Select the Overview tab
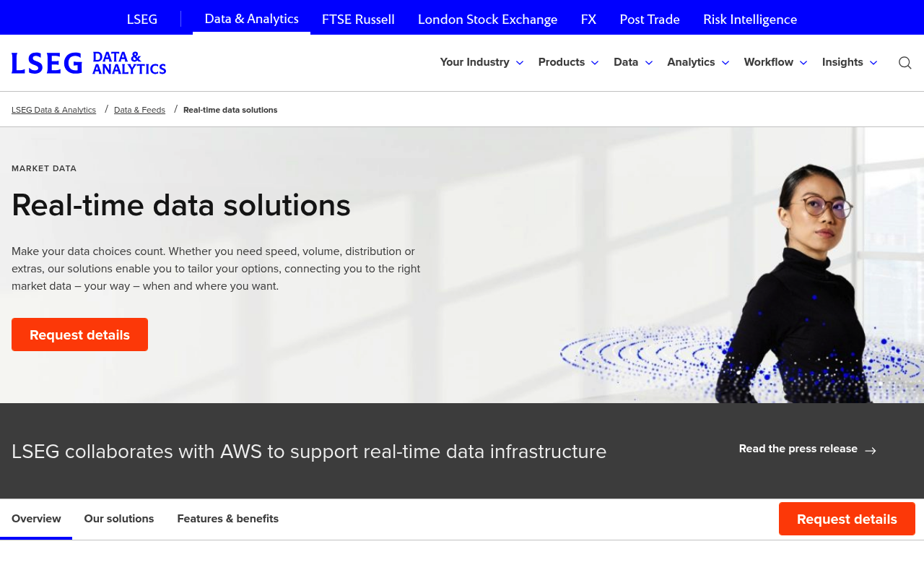924x578 pixels. coord(36,519)
